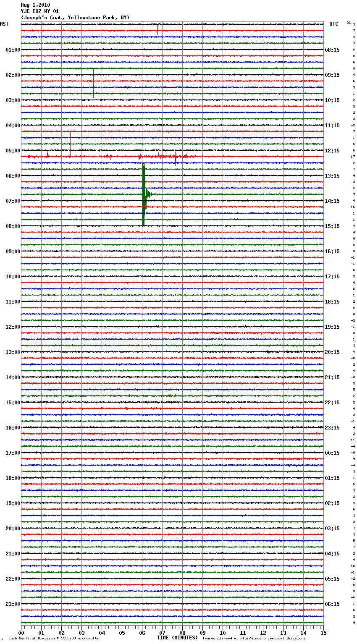The image size is (357, 644).
Task: Select the 12:00 MST time label
Action: (x=13, y=327)
